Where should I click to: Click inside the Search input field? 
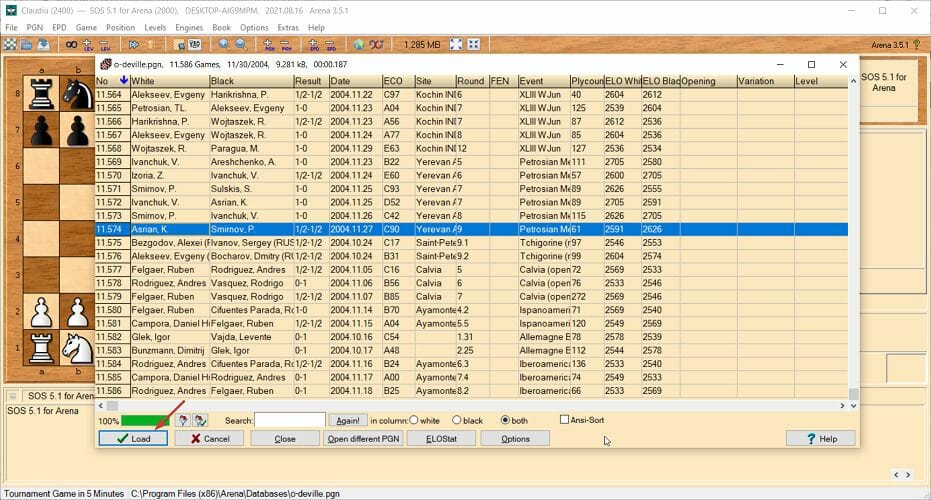290,420
